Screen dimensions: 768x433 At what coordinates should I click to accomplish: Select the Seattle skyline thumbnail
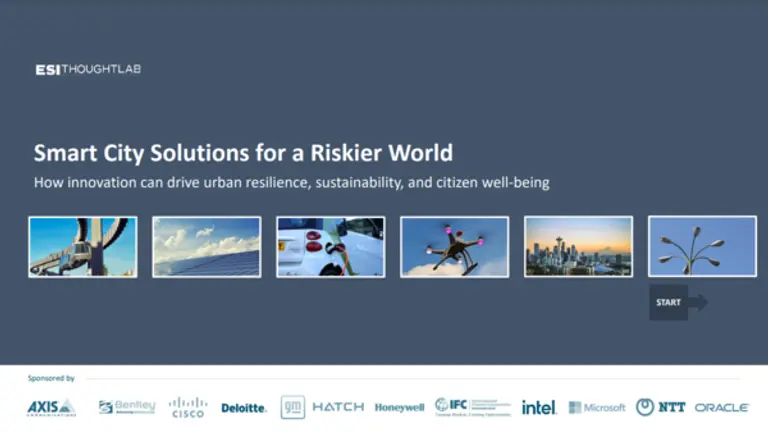(x=578, y=247)
